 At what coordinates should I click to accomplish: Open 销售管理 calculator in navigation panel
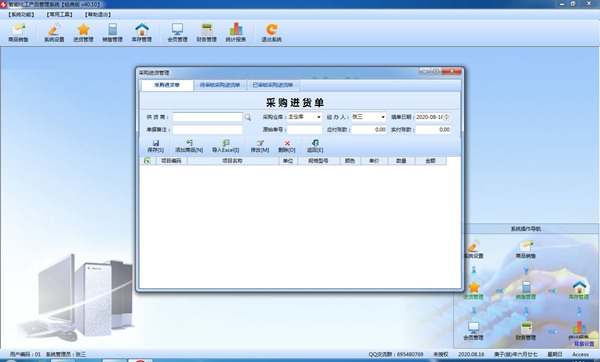526,290
